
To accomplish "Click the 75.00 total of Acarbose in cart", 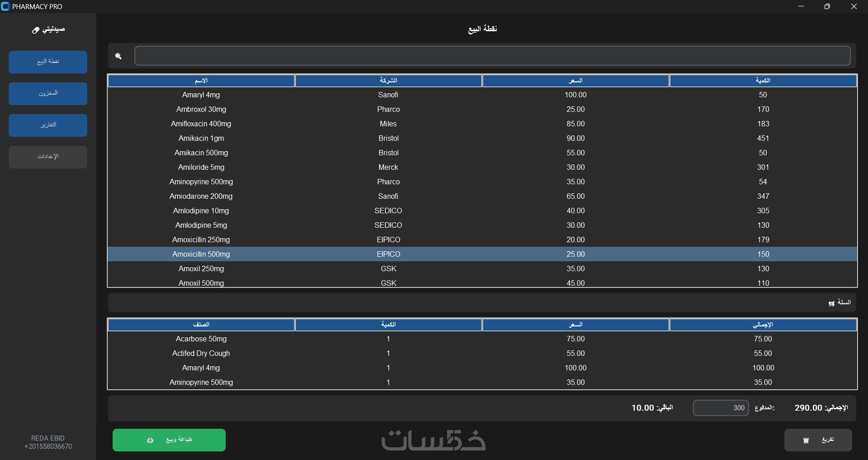I will tap(763, 339).
